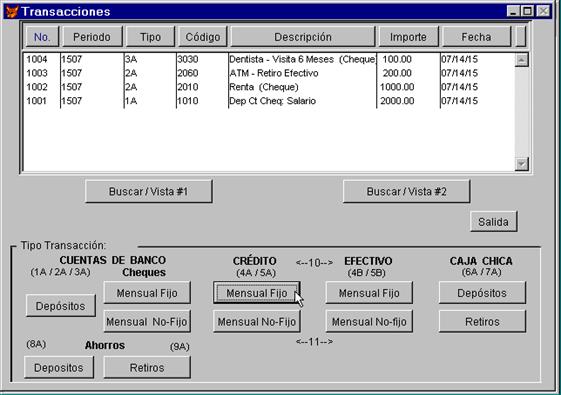561x395 pixels.
Task: Click Ahorros Depositos (8A) button
Action: (59, 367)
